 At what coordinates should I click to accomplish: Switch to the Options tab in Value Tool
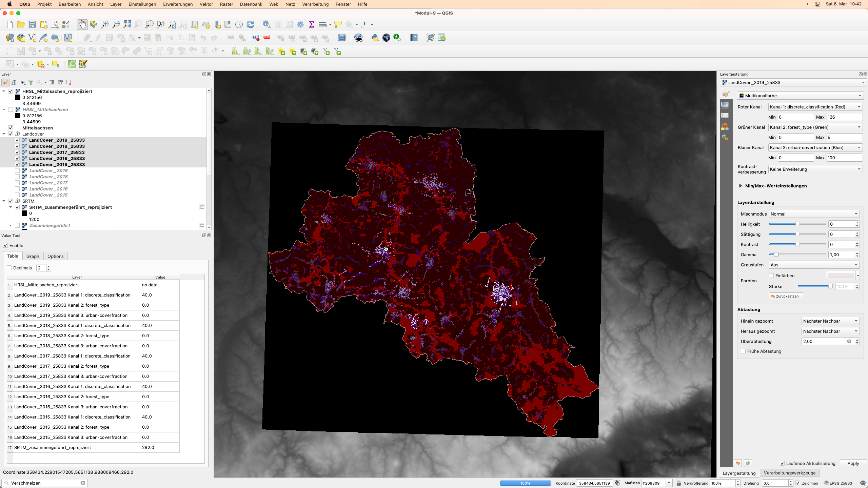(56, 256)
